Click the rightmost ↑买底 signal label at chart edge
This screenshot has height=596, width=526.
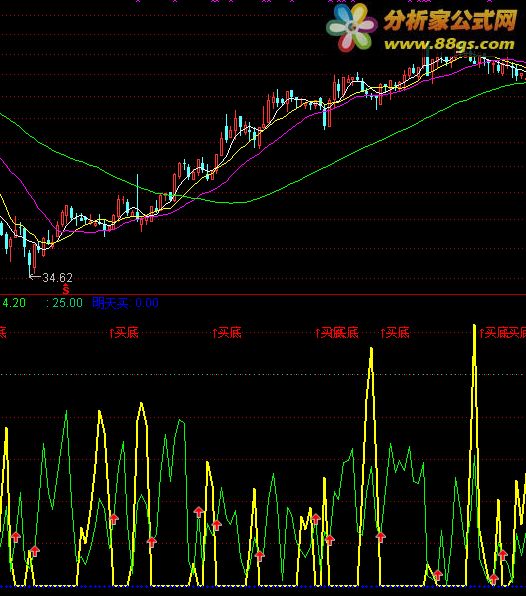pos(502,333)
